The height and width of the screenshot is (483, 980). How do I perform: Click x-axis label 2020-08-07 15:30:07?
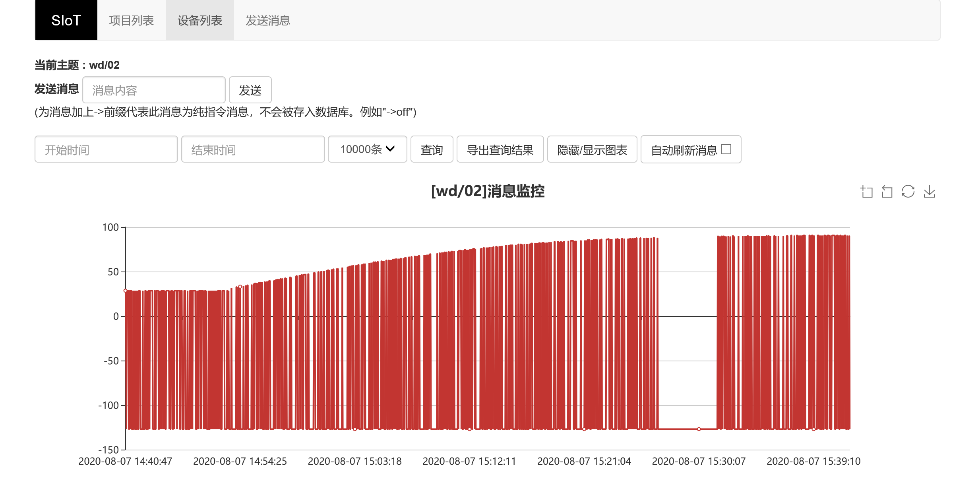[x=699, y=461]
